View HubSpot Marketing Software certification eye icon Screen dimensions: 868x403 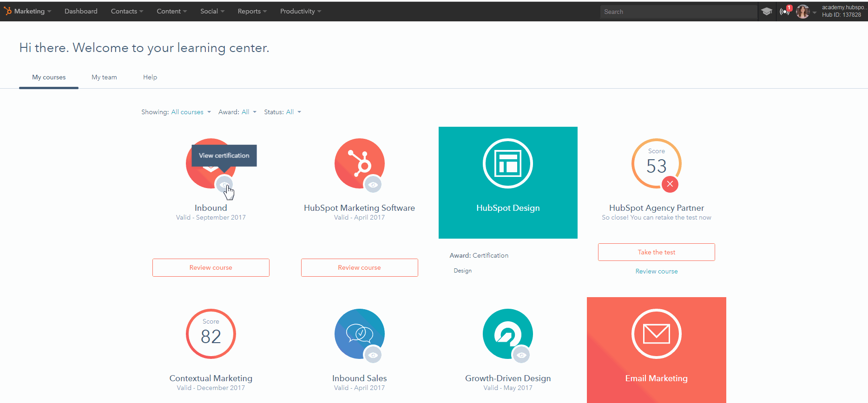(373, 184)
